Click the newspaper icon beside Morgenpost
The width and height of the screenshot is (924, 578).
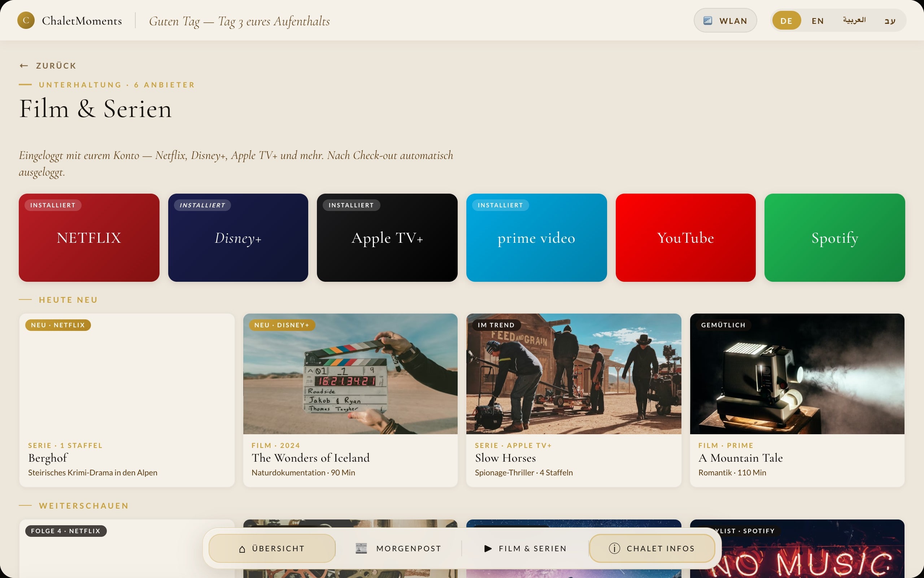(361, 549)
